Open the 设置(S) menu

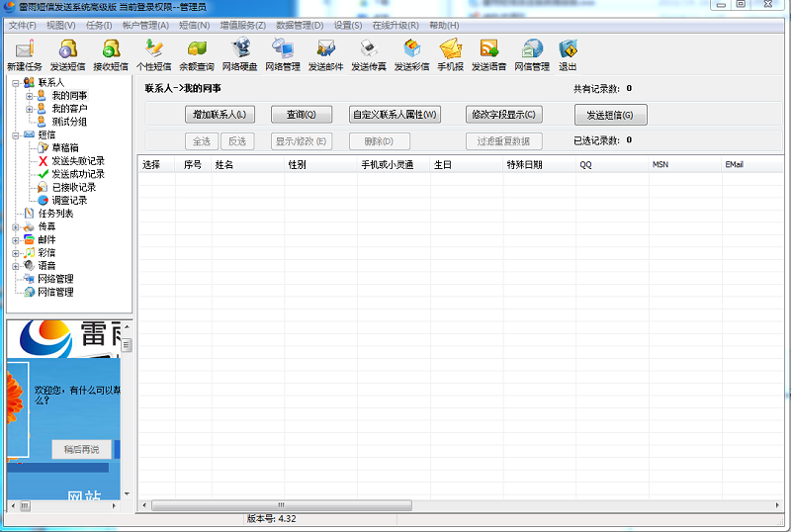348,26
